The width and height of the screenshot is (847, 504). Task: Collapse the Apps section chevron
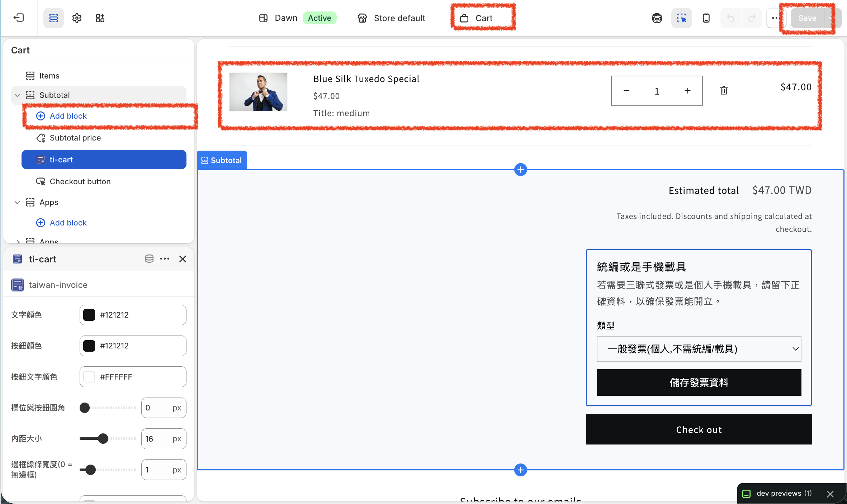17,202
